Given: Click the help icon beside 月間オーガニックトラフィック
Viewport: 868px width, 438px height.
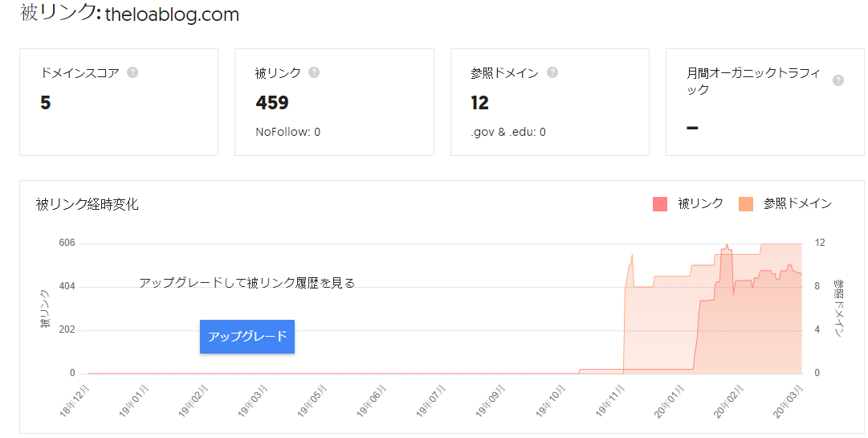Looking at the screenshot, I should (x=838, y=81).
